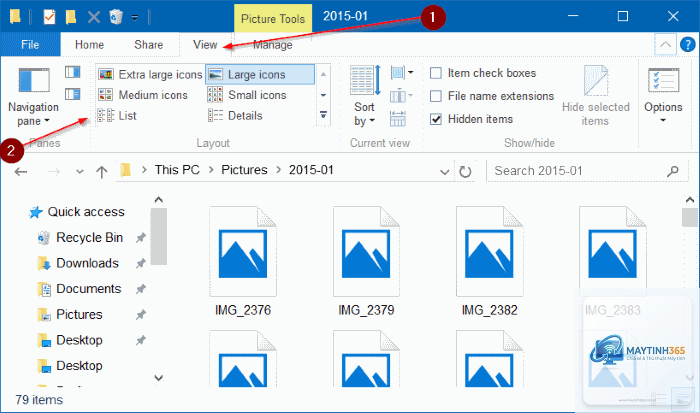700x413 pixels.
Task: Open Pictures in navigation pane
Action: coord(71,315)
